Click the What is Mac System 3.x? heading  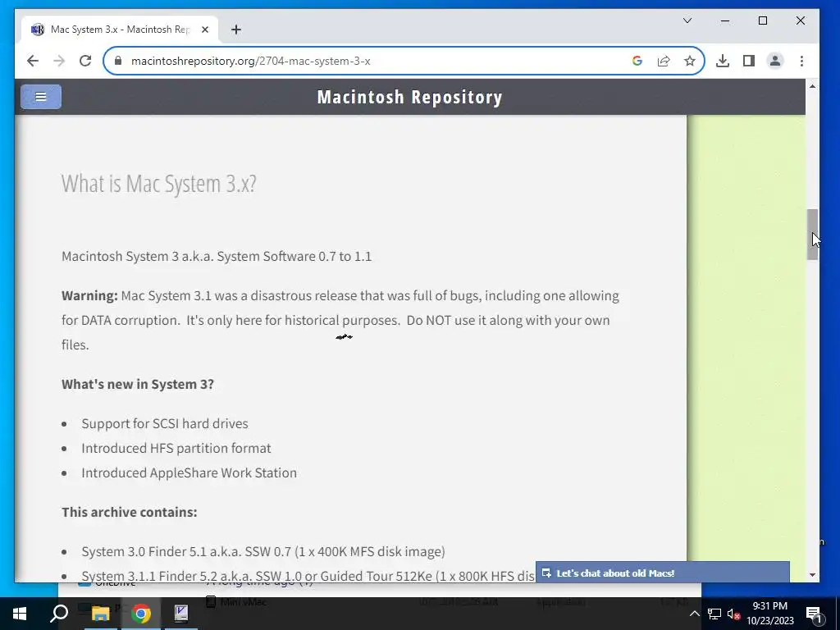pos(158,184)
